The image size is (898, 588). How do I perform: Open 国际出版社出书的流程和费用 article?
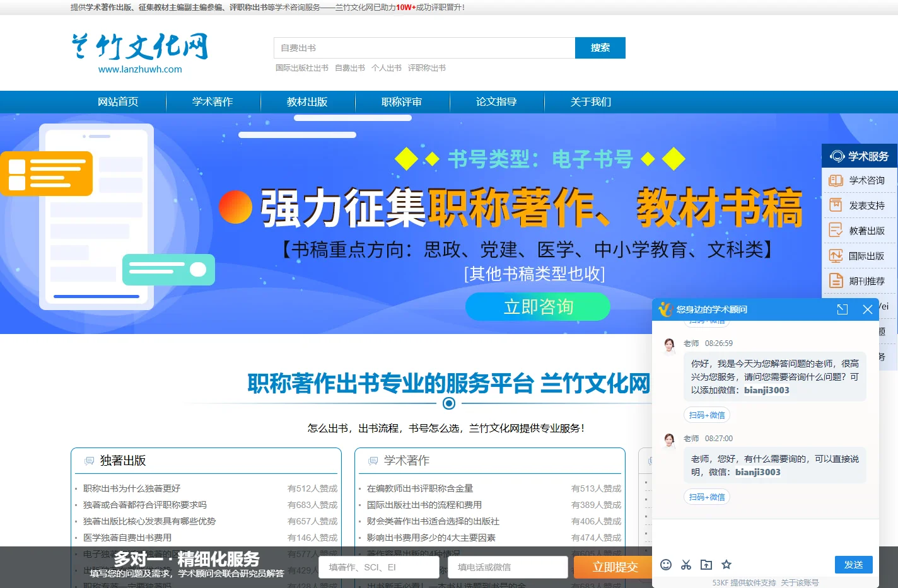point(424,505)
